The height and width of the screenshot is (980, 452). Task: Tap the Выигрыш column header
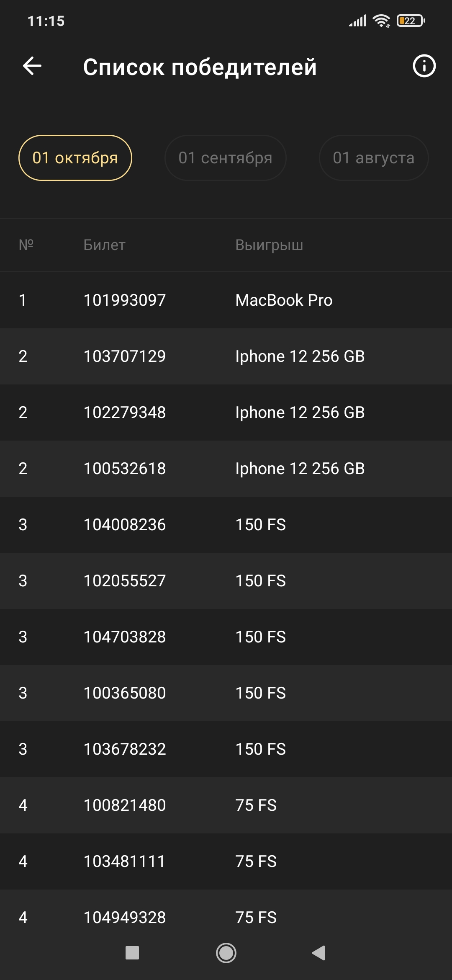point(269,245)
